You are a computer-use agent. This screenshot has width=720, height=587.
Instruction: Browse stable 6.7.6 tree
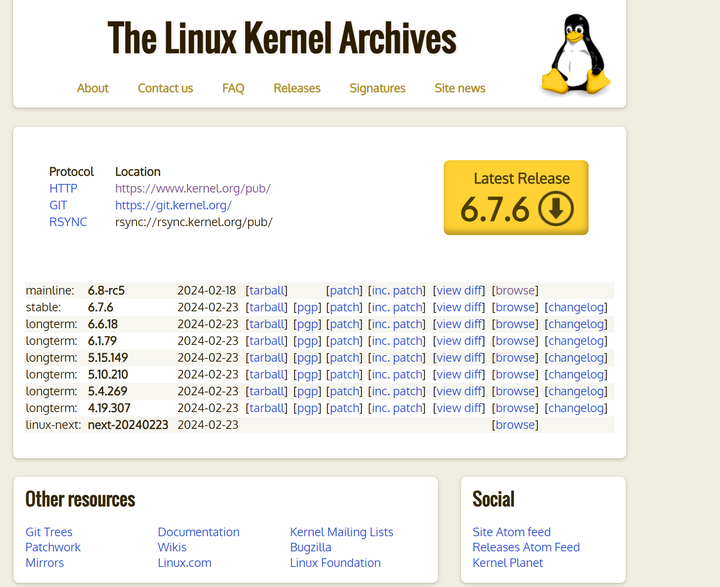[515, 307]
